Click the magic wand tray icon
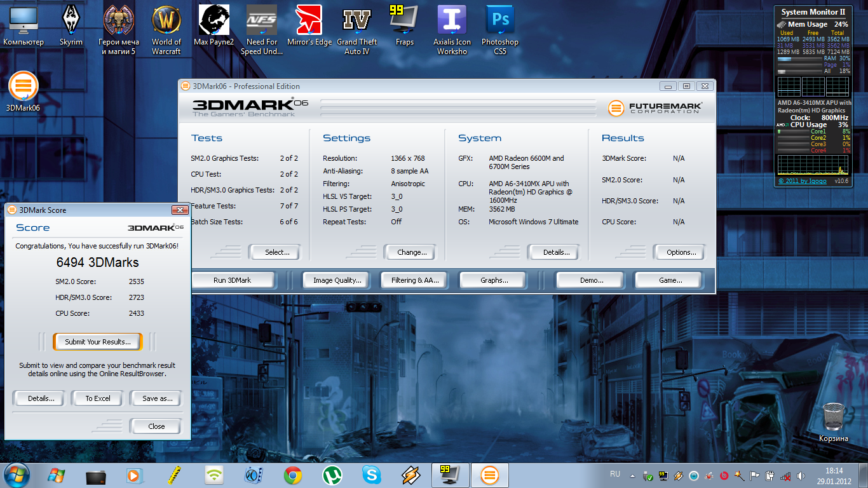868x488 pixels. click(740, 475)
